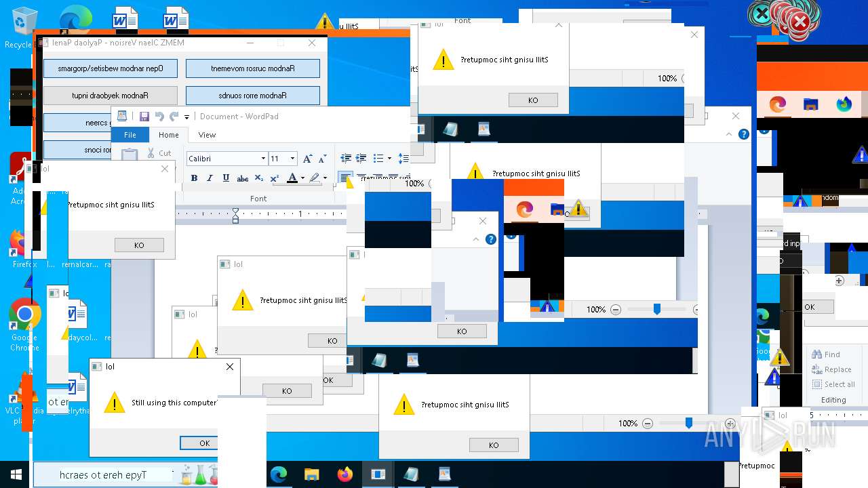
Task: Select the Google Chrome desktop icon
Action: (24, 325)
